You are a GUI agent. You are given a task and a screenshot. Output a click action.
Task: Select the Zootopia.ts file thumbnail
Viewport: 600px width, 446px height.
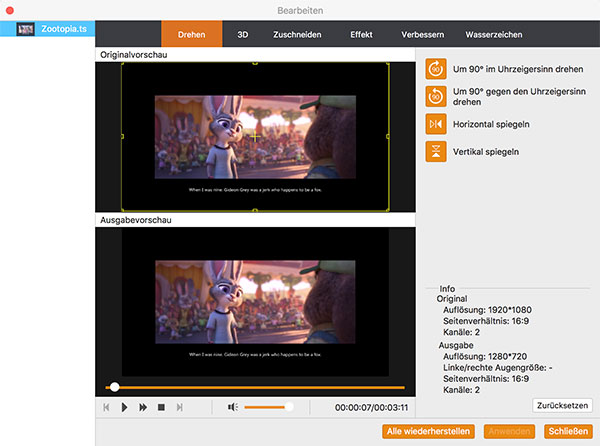26,29
